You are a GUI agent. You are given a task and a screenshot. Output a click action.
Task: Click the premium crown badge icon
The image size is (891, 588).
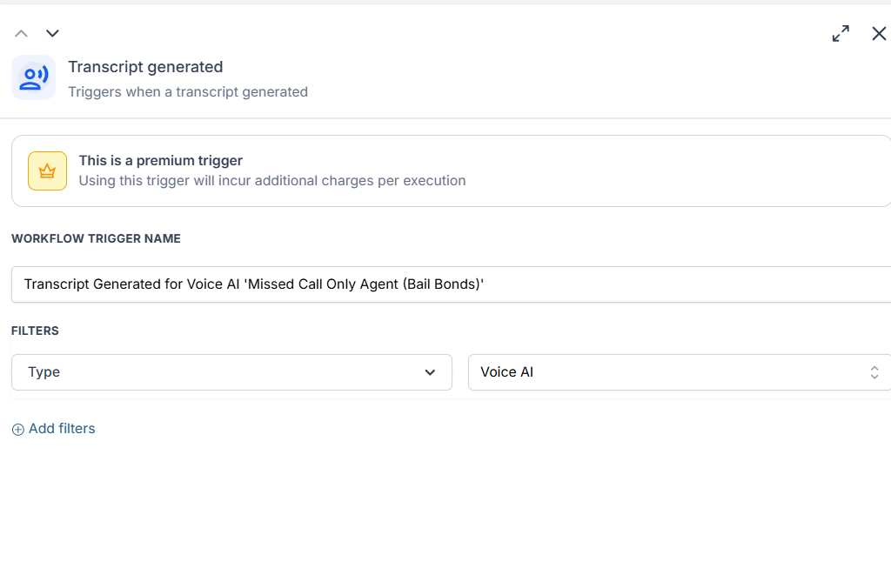pyautogui.click(x=47, y=170)
